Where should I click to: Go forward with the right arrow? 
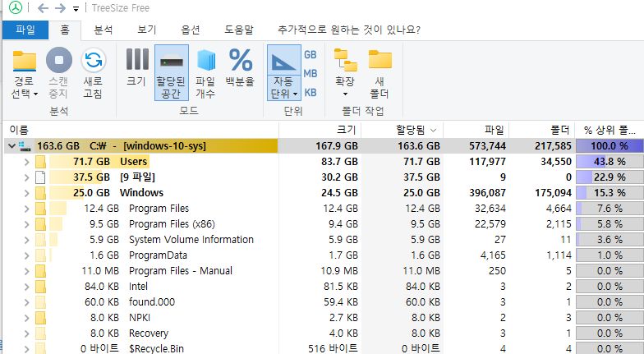click(x=61, y=8)
